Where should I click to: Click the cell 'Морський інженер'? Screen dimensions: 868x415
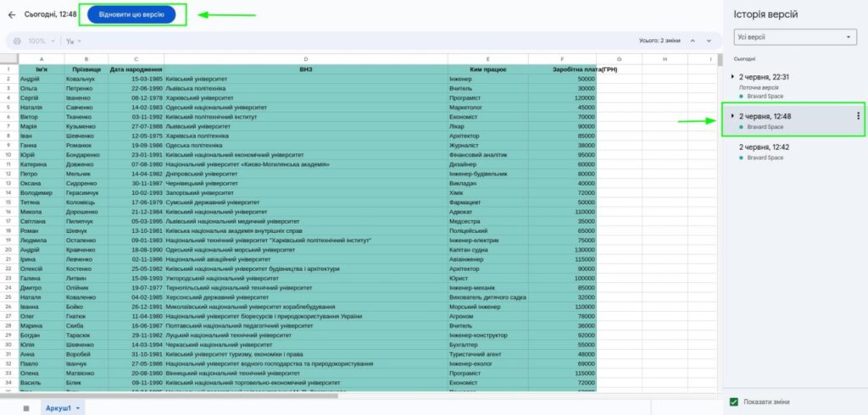[487, 307]
